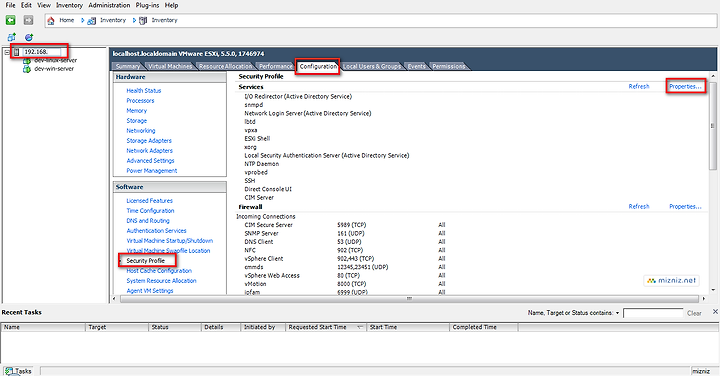Screen dimensions: 720x376
Task: Open the Help menu
Action: point(171,5)
